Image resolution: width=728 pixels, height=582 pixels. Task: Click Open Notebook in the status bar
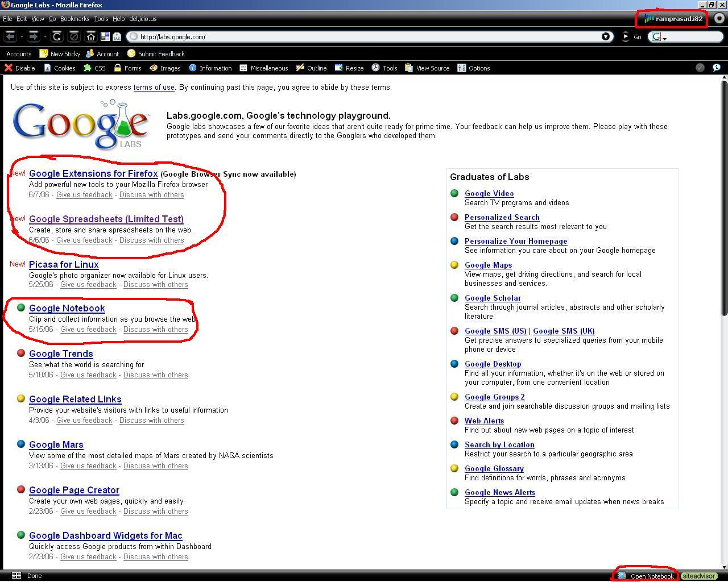[x=647, y=576]
